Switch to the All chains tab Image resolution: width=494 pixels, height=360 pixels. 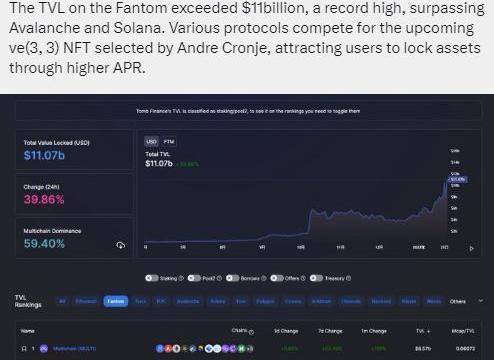(62, 301)
